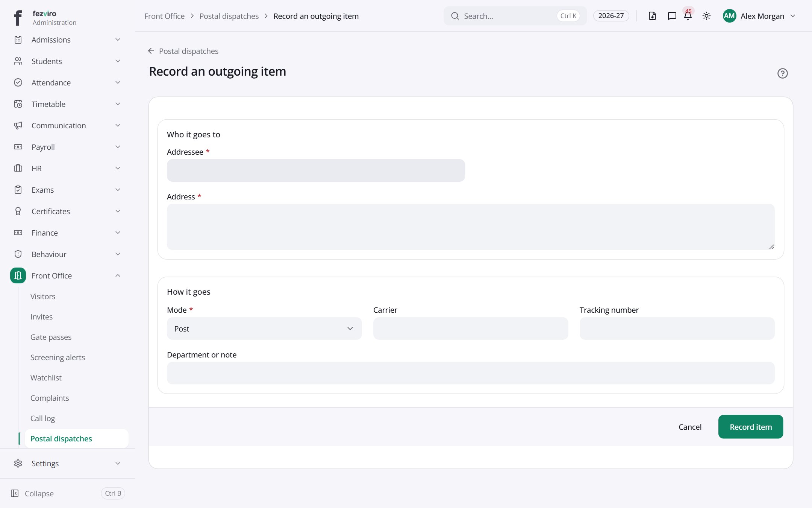Click the Carrier input field
812x508 pixels.
point(471,329)
